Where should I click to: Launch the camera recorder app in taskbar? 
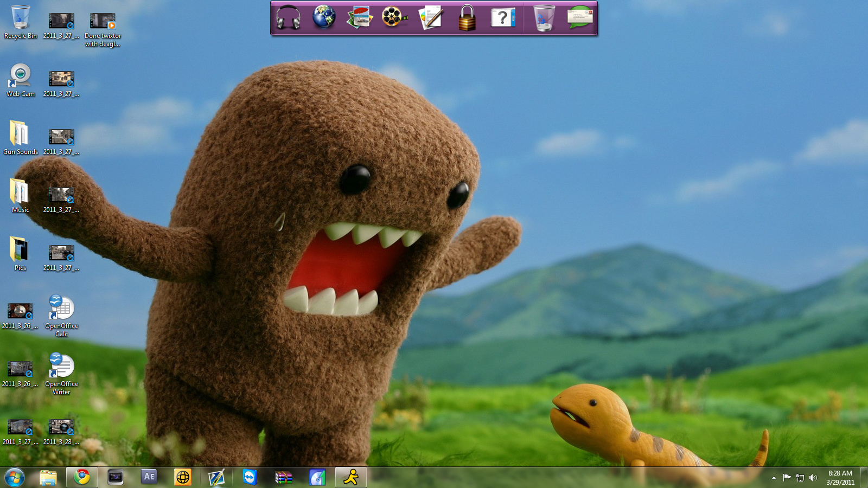coord(116,477)
